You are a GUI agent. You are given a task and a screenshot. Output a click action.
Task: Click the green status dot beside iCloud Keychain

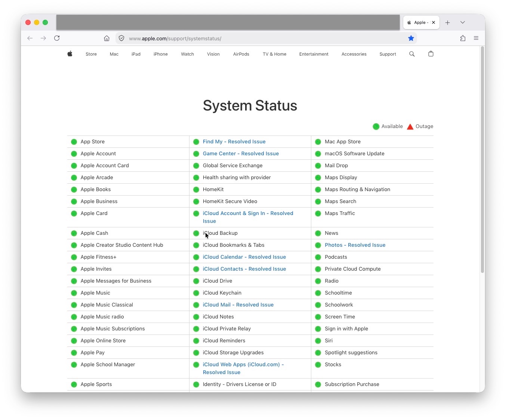tap(196, 293)
